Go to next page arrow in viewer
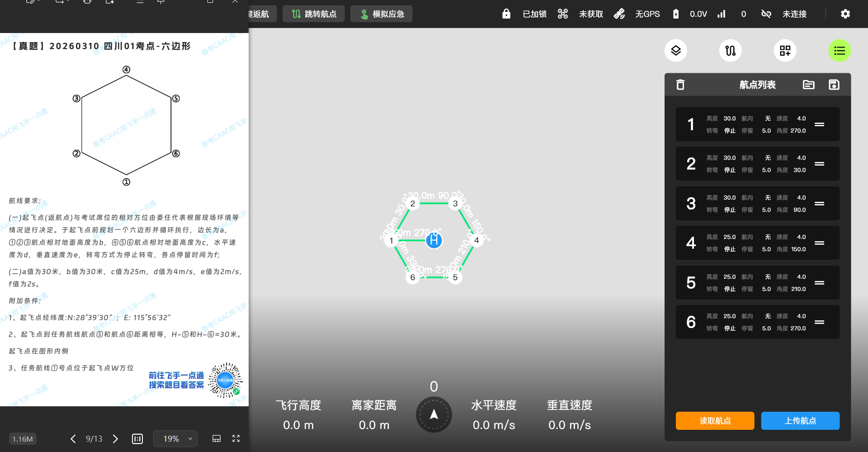868x452 pixels. tap(115, 439)
